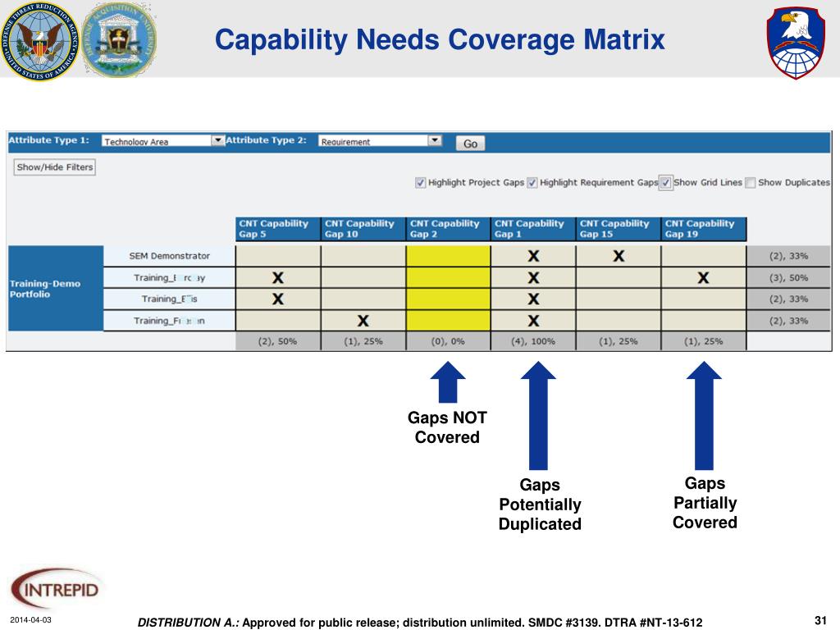Click the (0), 0% column total
The height and width of the screenshot is (630, 840).
click(449, 340)
